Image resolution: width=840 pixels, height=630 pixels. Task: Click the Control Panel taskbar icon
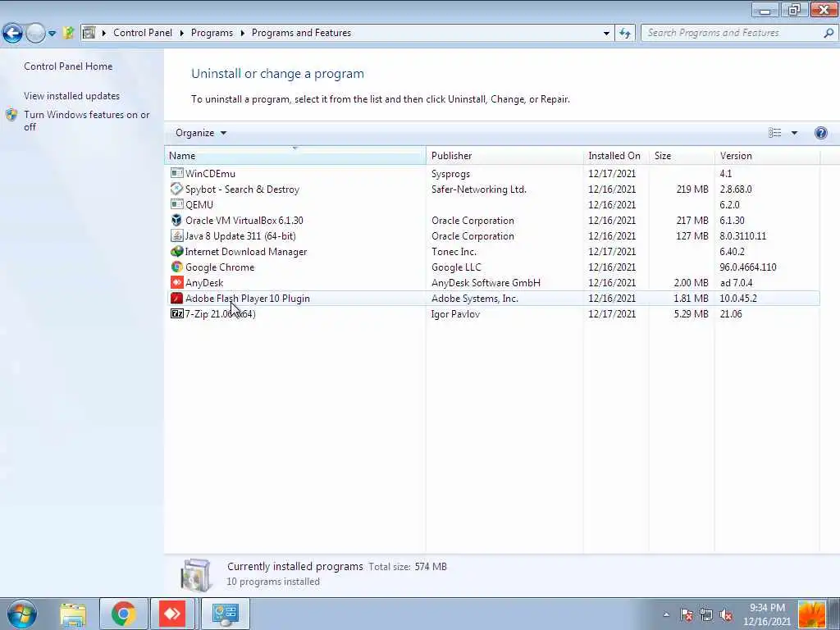pos(225,614)
